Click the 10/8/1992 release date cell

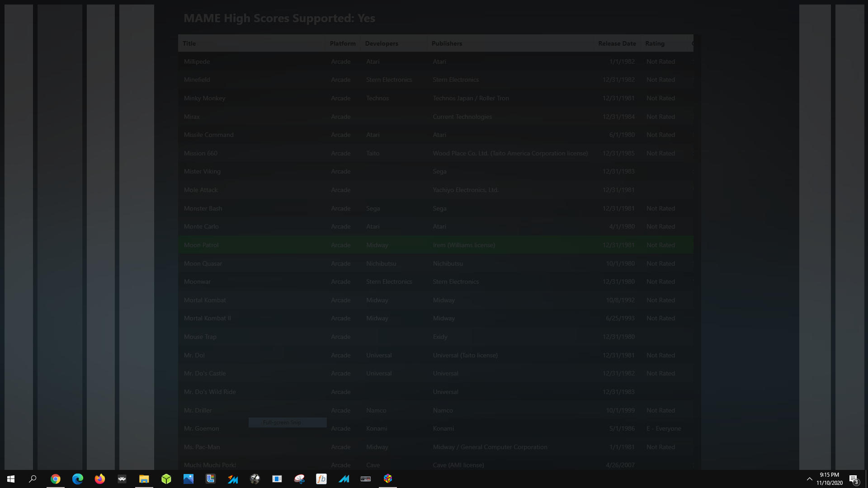[620, 300]
